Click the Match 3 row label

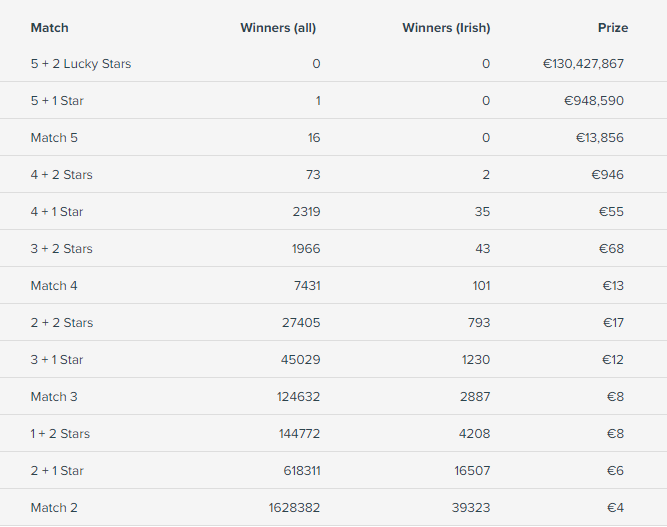54,397
